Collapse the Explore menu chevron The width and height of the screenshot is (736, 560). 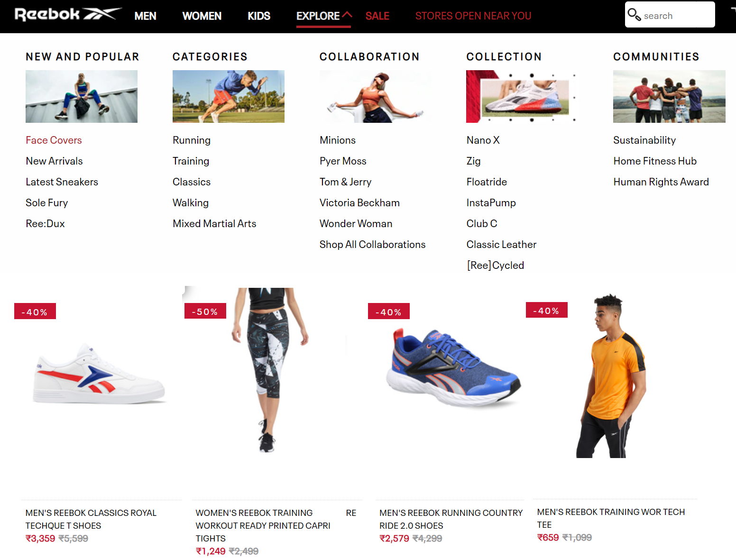tap(347, 15)
